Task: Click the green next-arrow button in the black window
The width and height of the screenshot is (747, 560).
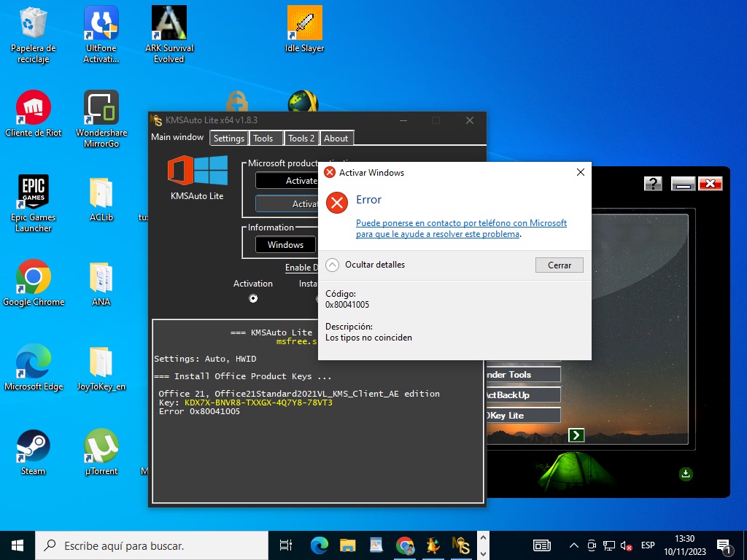Action: click(x=576, y=435)
